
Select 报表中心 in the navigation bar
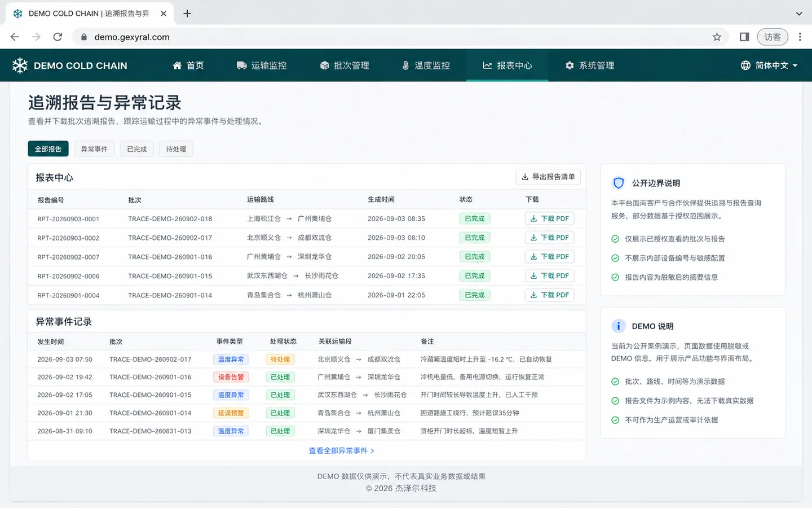coord(507,65)
